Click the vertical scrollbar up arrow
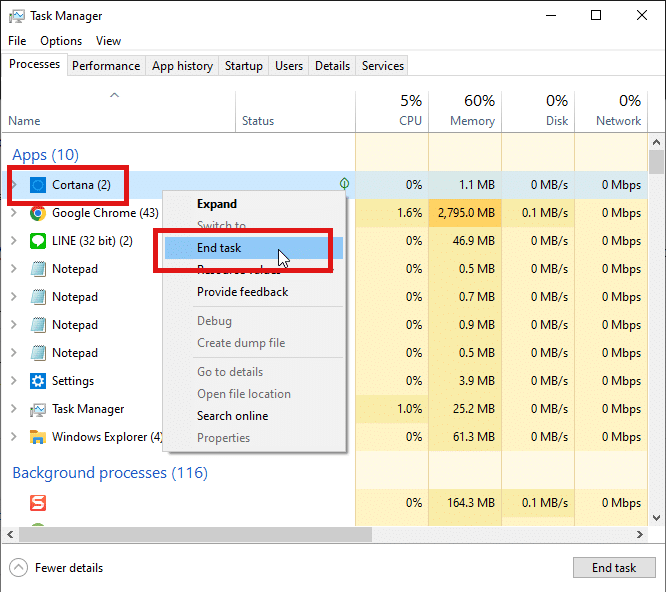The width and height of the screenshot is (666, 592). [x=656, y=142]
